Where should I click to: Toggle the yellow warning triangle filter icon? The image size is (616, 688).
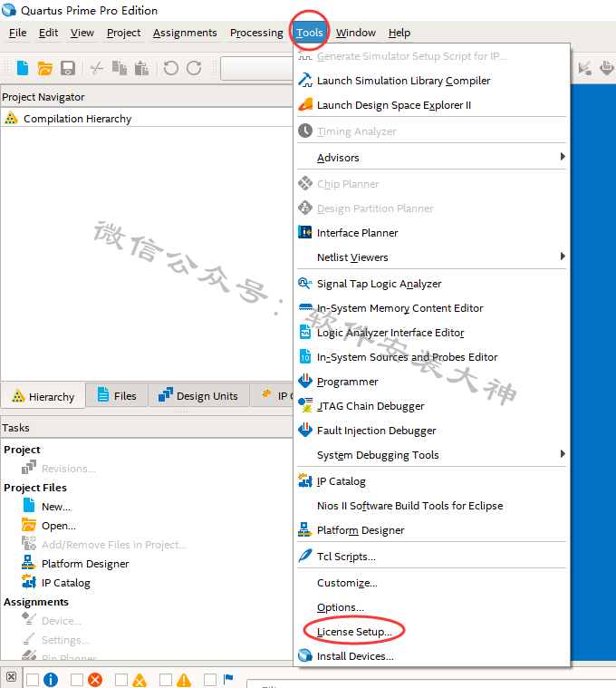point(184,680)
